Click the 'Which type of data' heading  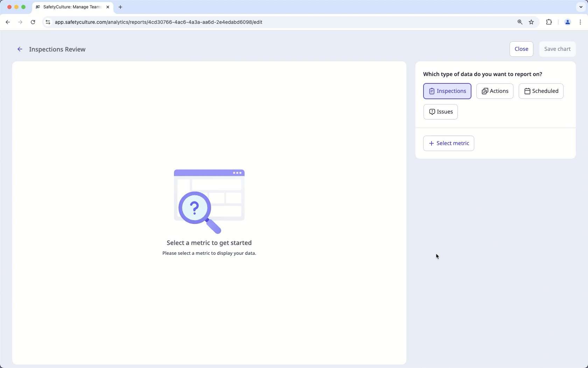tap(483, 74)
